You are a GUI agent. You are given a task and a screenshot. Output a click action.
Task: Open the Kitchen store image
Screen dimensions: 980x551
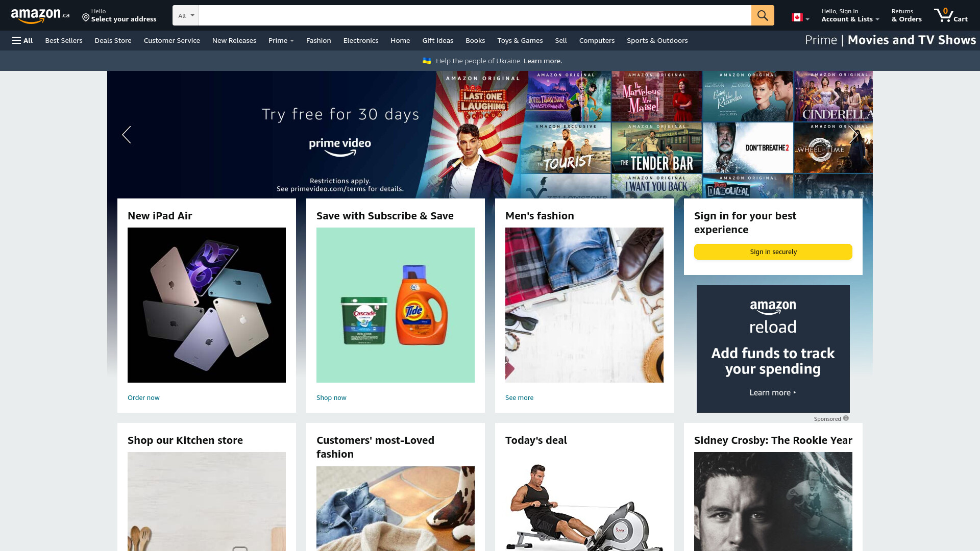(x=207, y=502)
